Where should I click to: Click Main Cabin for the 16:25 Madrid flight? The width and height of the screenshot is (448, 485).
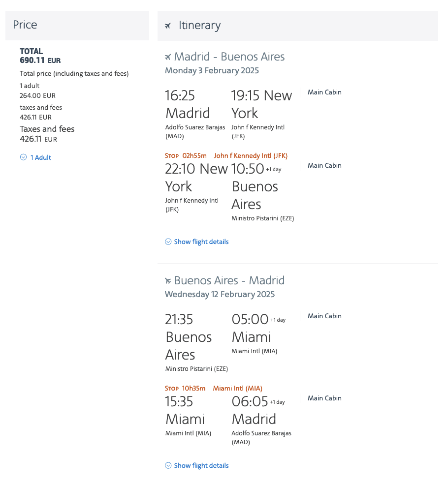point(324,92)
